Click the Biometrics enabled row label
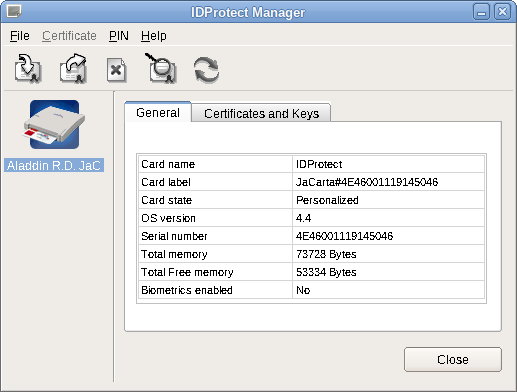Viewport: 517px width, 392px height. [x=187, y=290]
